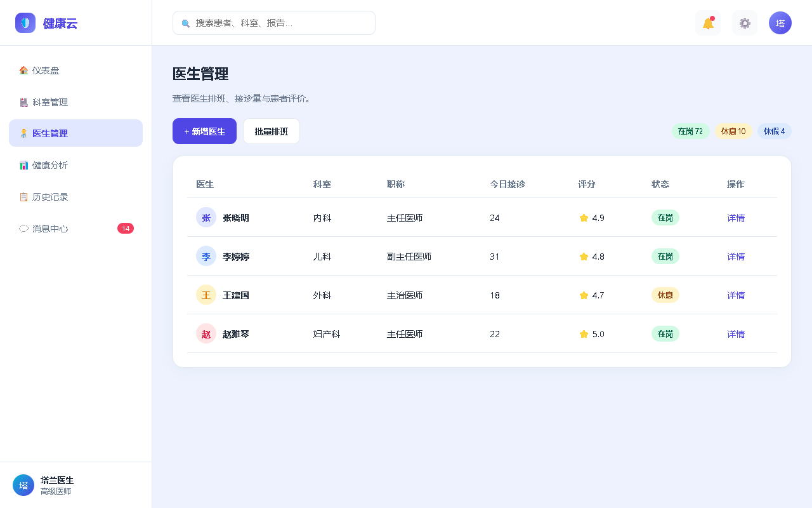The image size is (812, 508).
Task: Click the 儿科 department cell
Action: point(322,257)
